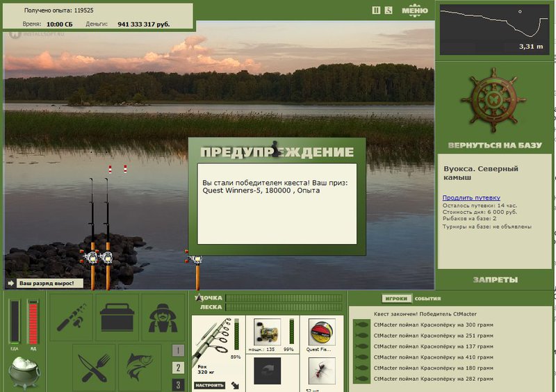Click fish icon beside the 300 грамм event

[x=361, y=325]
